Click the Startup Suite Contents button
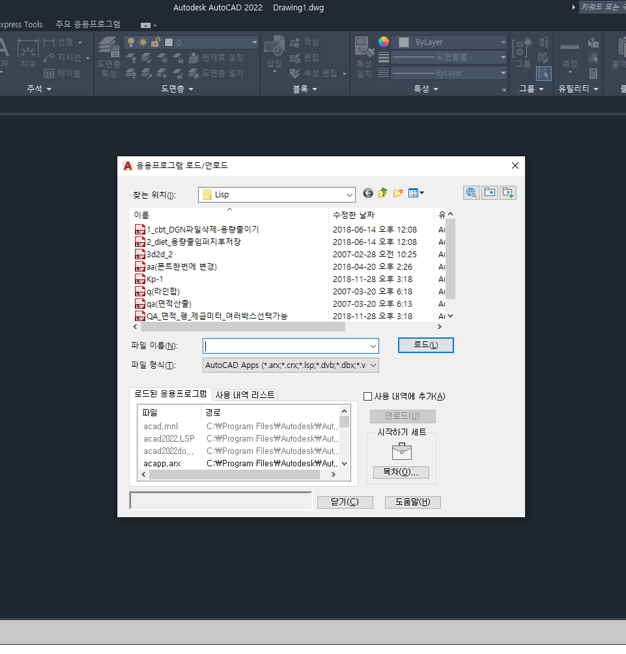This screenshot has width=626, height=654. point(401,472)
